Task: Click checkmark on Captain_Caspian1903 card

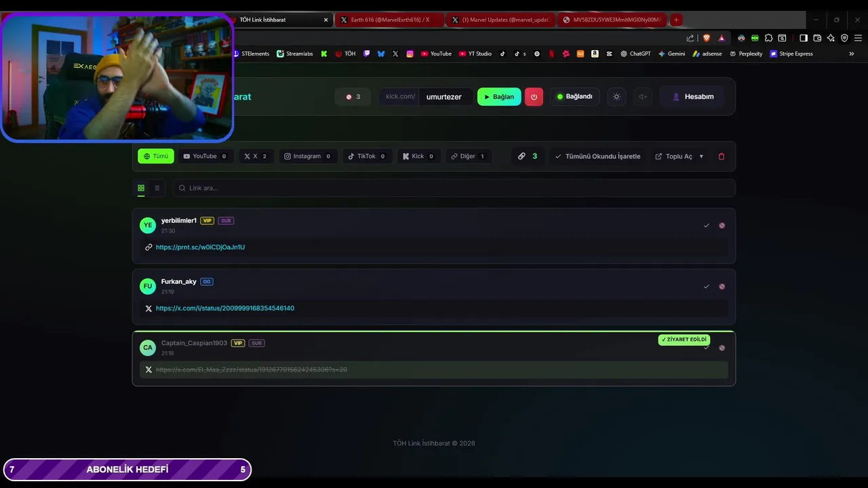Action: (x=707, y=348)
